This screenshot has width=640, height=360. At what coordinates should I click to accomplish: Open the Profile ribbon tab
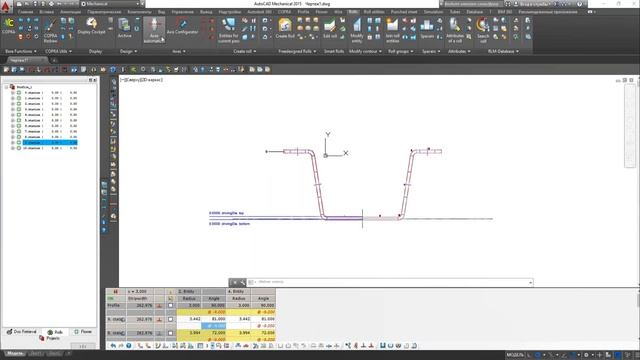tap(303, 12)
